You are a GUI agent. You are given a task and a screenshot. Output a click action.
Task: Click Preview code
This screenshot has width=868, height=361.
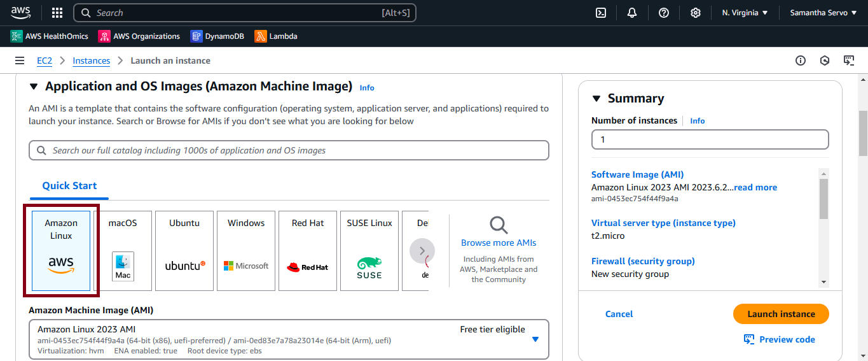coord(780,339)
